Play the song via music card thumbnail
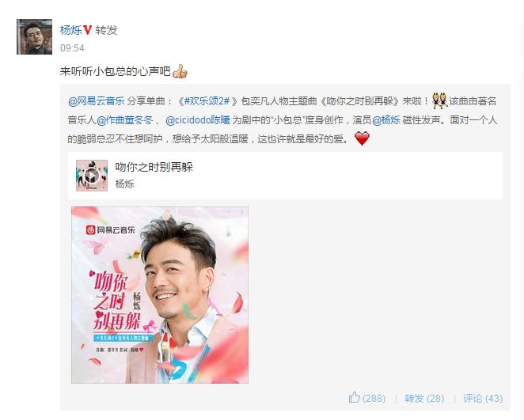The image size is (524, 420). (92, 176)
